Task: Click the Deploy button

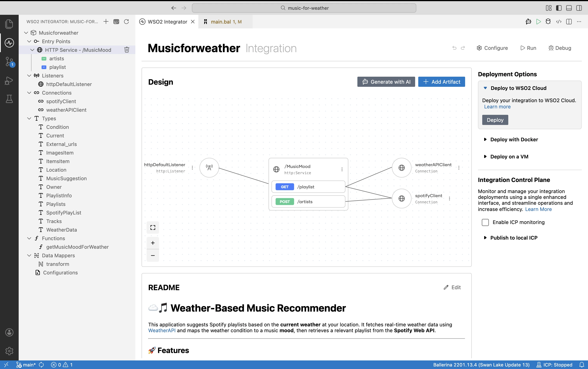Action: [495, 120]
